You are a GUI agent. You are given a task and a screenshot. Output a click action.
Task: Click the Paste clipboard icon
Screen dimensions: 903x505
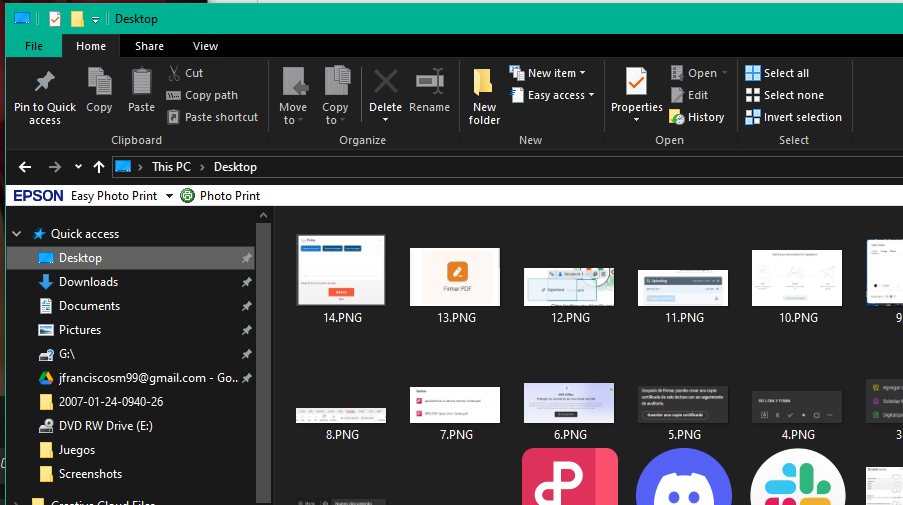(x=141, y=82)
